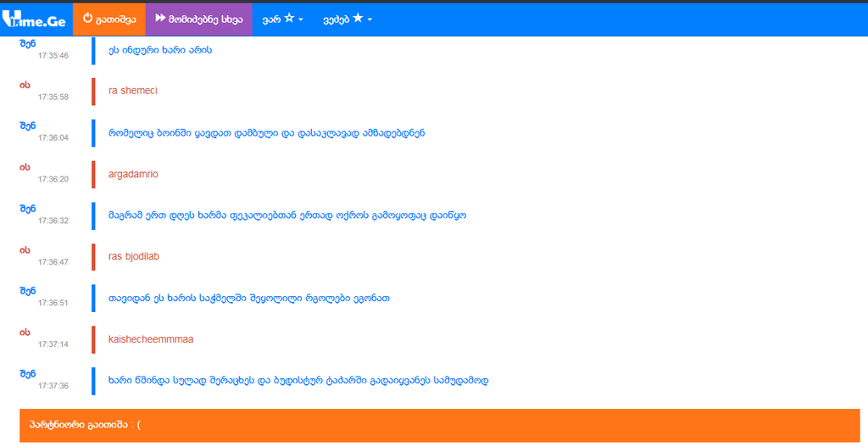Click the outlined star icon next to ვარ
Screen dimensions: 868x447
(289, 19)
